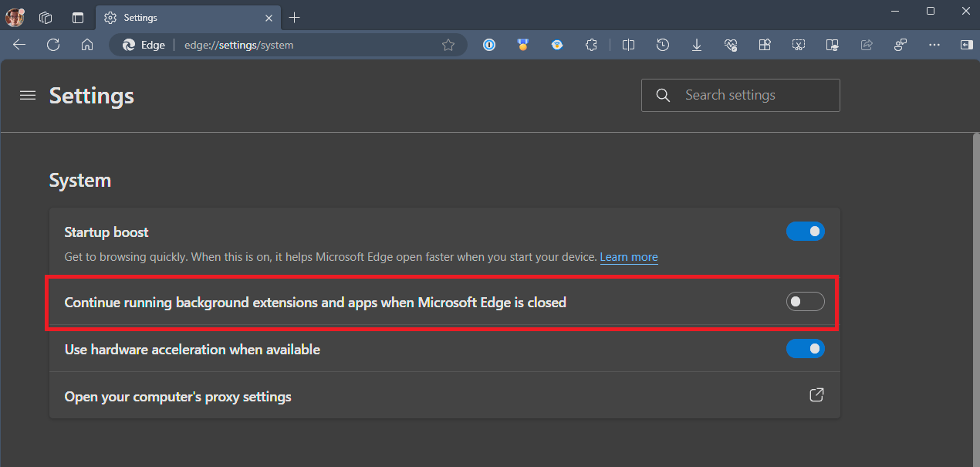Start a Web capture screenshot
The height and width of the screenshot is (467, 980).
coord(798,45)
